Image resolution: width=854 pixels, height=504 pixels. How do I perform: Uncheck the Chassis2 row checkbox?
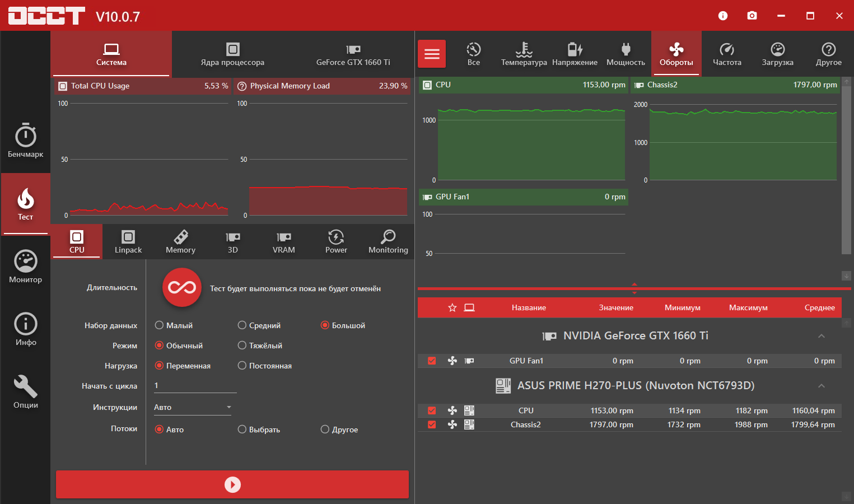[x=432, y=424]
